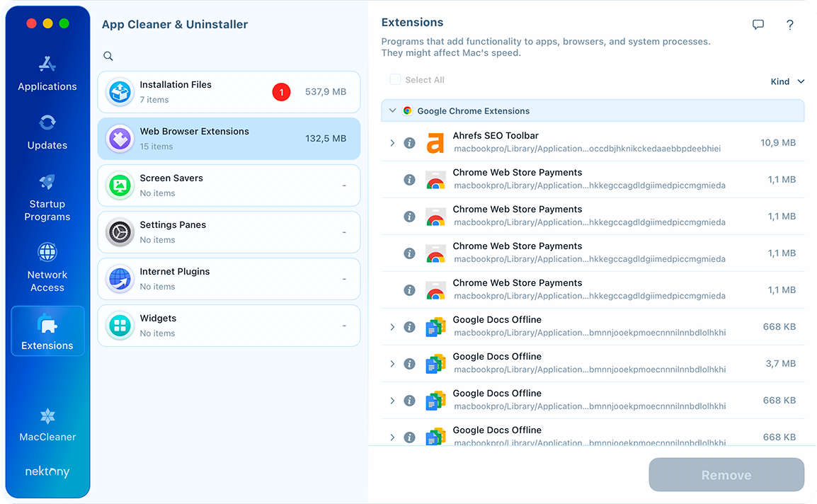817x504 pixels.
Task: Select the Installation Files category
Action: 229,92
